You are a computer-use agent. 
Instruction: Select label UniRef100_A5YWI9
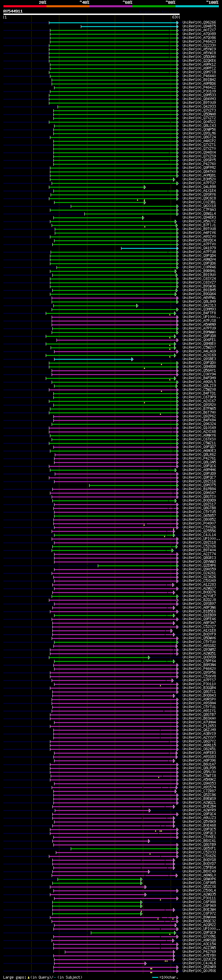(x=199, y=49)
